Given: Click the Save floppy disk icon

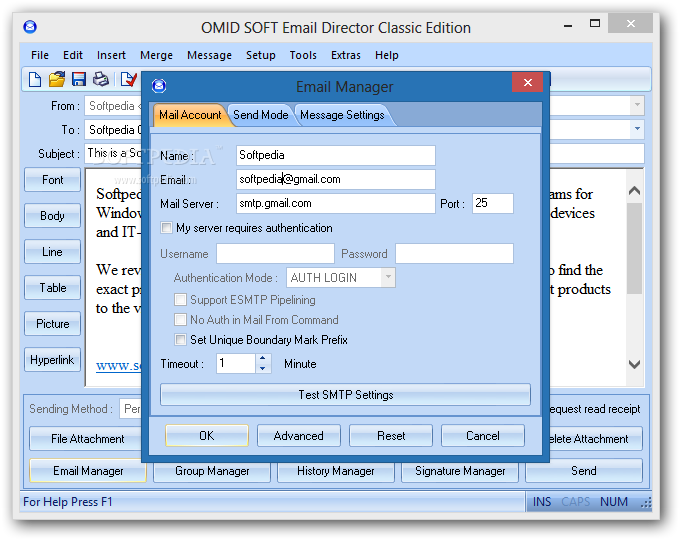Looking at the screenshot, I should coord(79,79).
